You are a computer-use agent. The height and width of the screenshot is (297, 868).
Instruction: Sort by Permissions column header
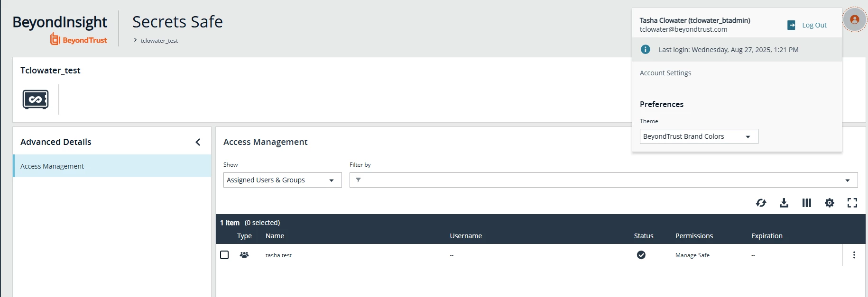tap(694, 236)
